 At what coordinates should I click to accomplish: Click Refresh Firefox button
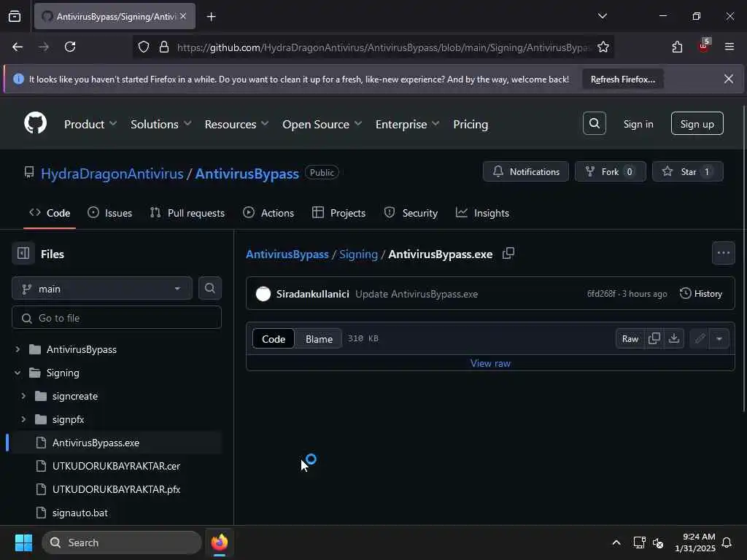pos(623,79)
